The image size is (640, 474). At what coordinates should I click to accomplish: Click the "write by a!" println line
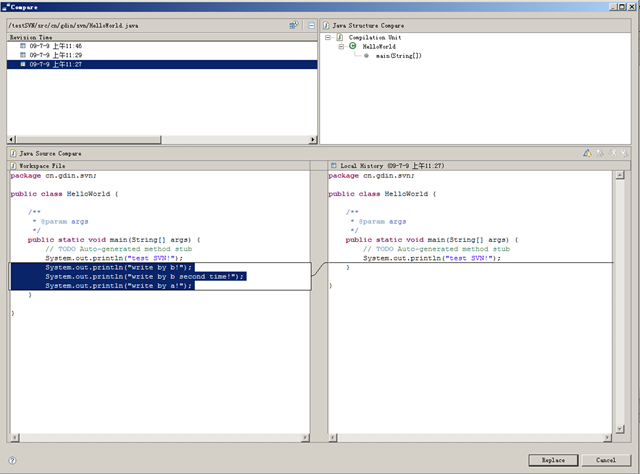[118, 286]
